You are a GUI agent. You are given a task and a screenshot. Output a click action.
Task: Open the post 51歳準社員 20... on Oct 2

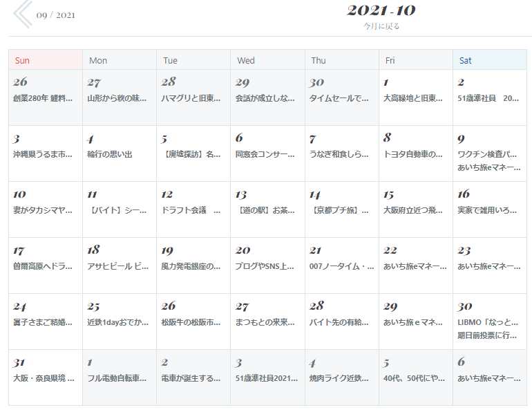click(488, 98)
